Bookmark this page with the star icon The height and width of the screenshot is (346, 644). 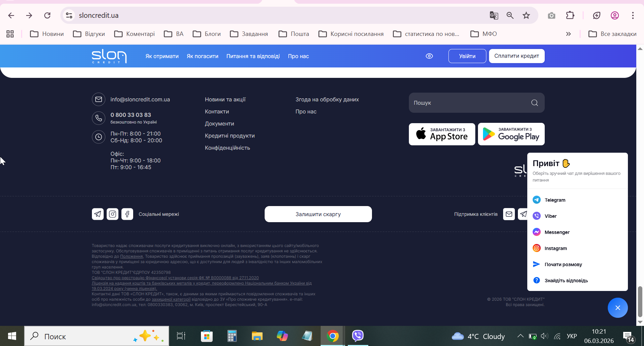click(x=526, y=15)
